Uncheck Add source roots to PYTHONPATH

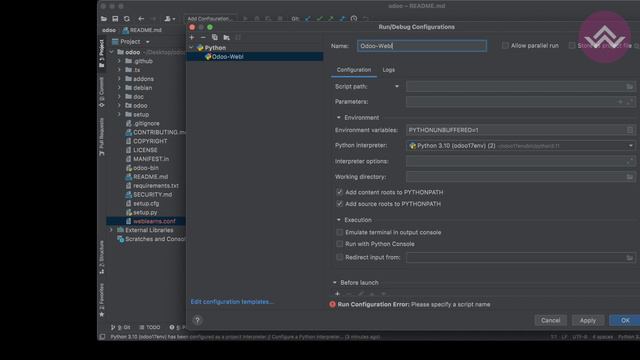(x=339, y=203)
